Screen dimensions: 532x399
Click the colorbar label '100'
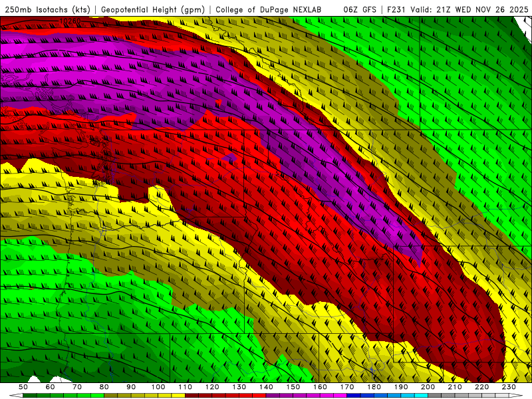coord(158,387)
